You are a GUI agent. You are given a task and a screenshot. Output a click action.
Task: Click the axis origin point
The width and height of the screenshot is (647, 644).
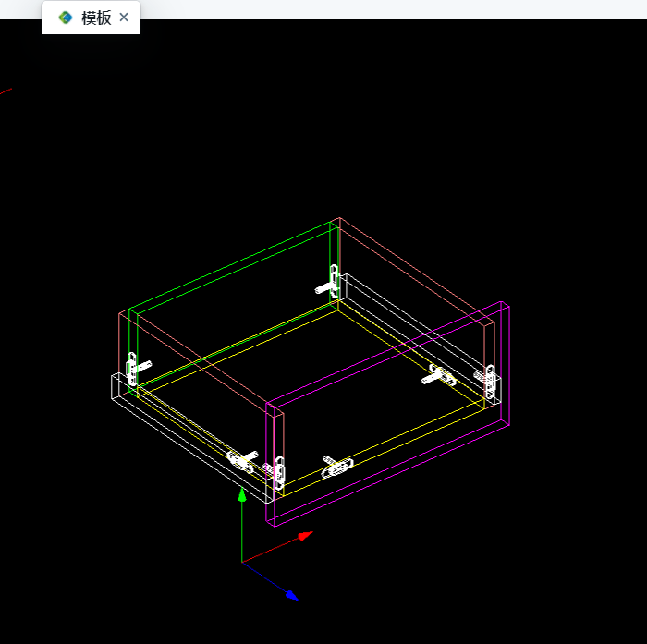[x=242, y=562]
